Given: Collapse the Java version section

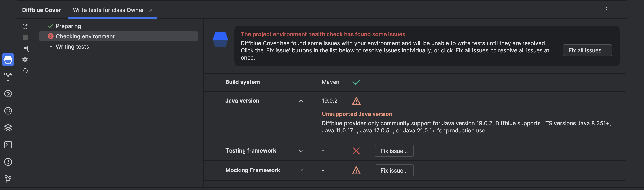Looking at the screenshot, I should click(301, 101).
